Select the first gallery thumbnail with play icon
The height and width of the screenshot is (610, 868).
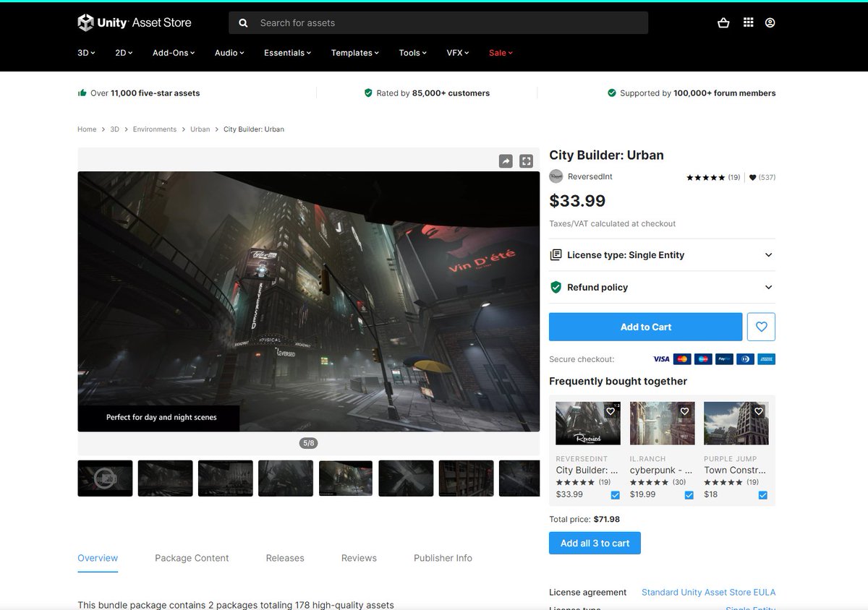click(105, 478)
